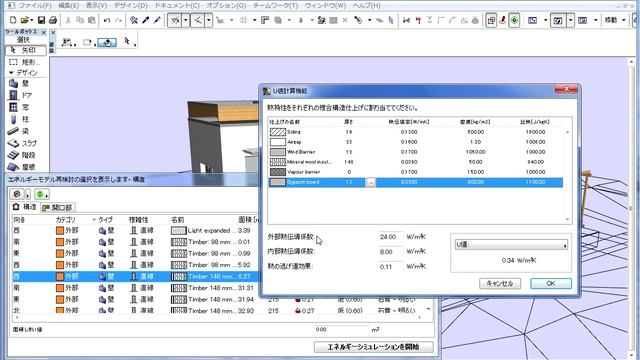Viewport: 640px width, 360px height.
Task: Select the syringe inject parameters icon
Action: coord(157,20)
